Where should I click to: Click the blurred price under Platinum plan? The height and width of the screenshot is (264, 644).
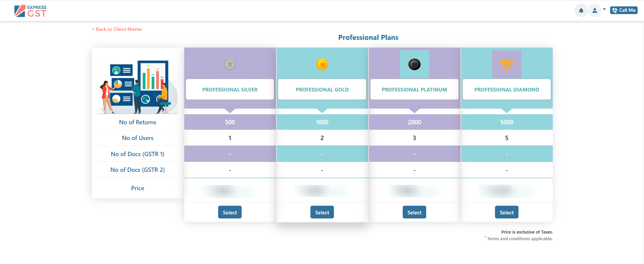point(415,191)
